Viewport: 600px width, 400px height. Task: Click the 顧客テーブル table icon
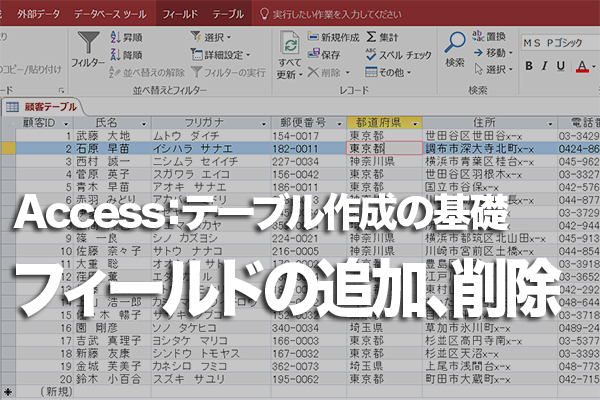pos(12,107)
